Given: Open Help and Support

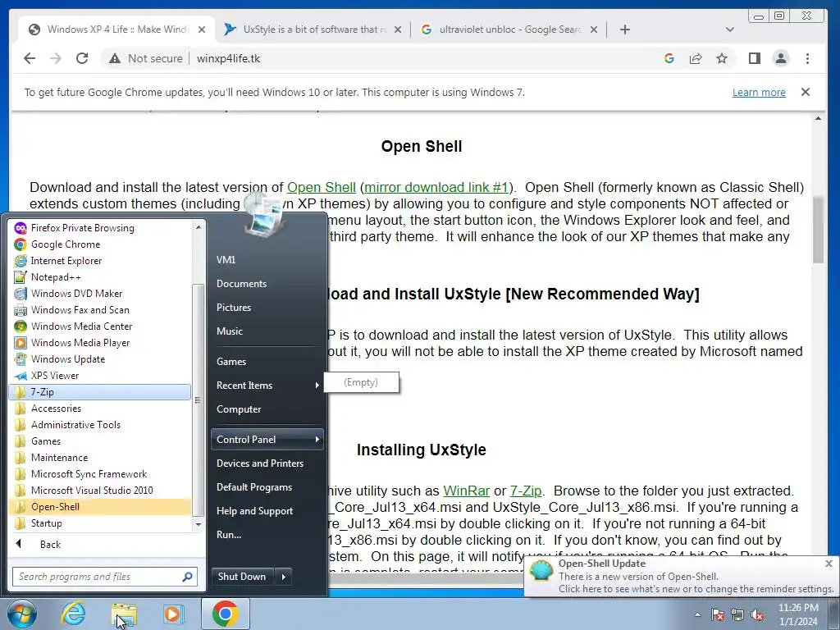Looking at the screenshot, I should click(267, 511).
